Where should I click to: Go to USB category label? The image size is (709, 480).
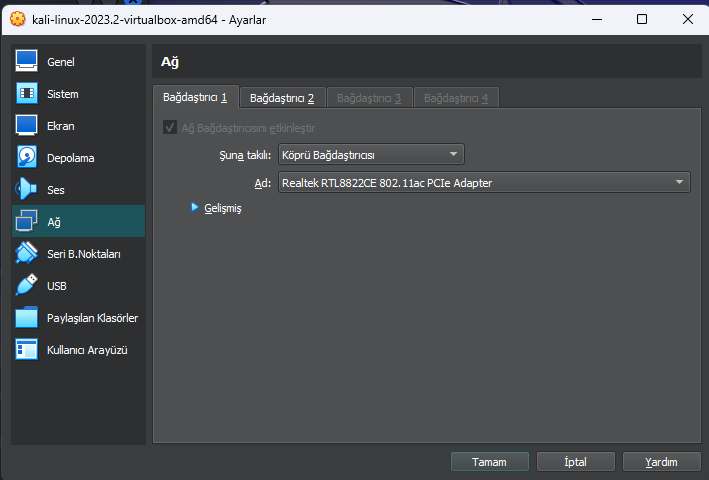pos(57,286)
